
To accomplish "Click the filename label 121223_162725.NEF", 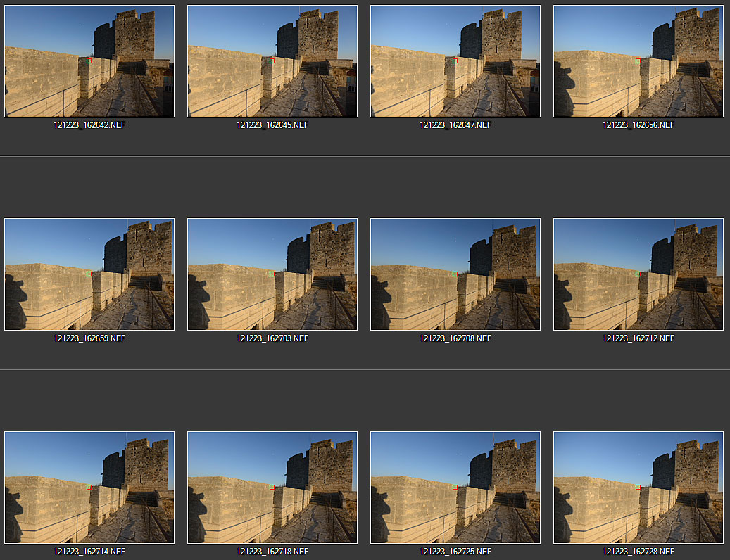I will click(x=455, y=551).
